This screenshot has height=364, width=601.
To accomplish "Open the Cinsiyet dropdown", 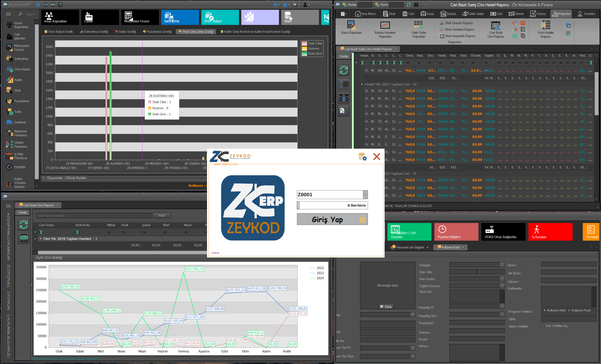I will pos(502,265).
